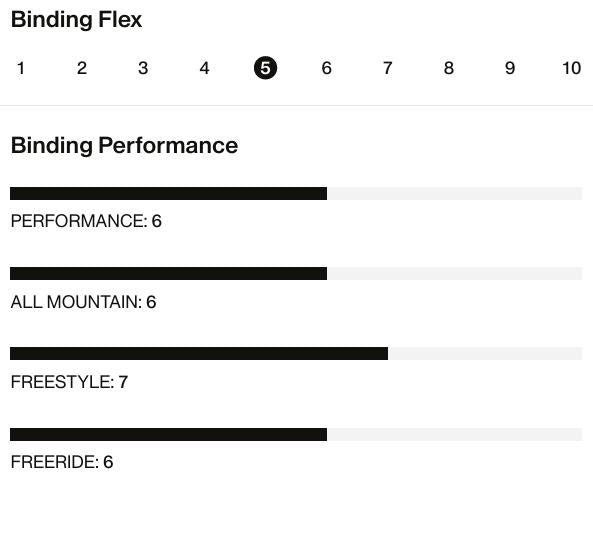Select flex rating 1
This screenshot has height=542, width=593.
tap(21, 68)
